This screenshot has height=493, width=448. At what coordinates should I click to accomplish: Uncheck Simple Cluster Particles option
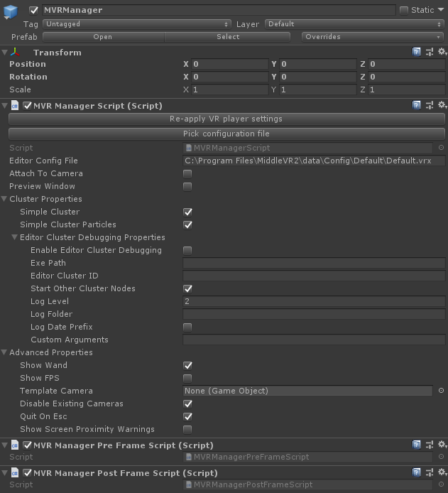coord(187,224)
